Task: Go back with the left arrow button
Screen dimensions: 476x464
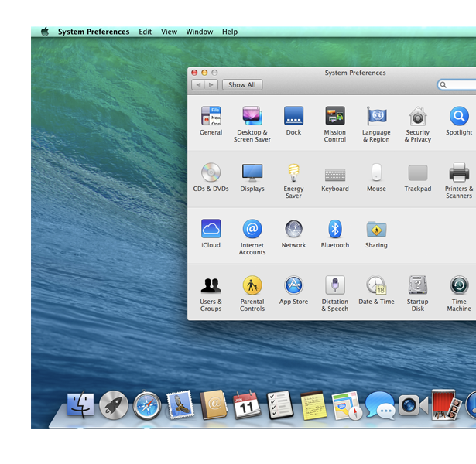Action: [x=198, y=84]
